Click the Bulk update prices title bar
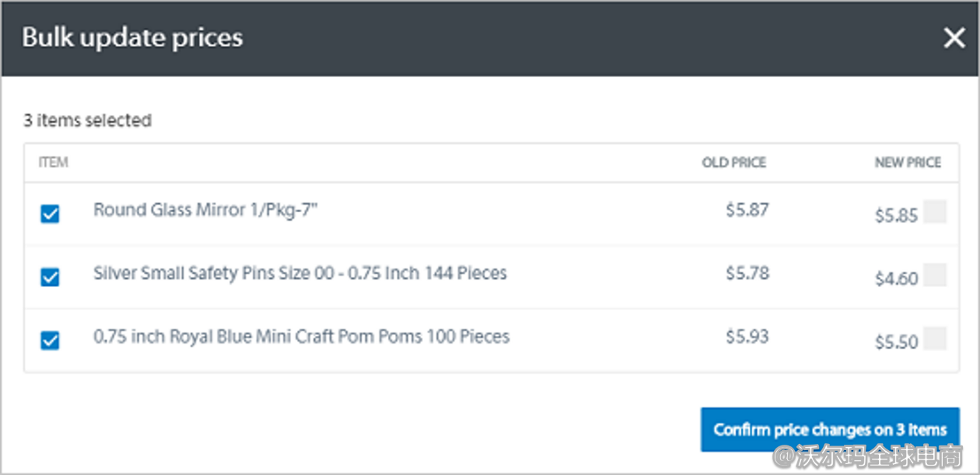The image size is (980, 475). click(x=132, y=37)
